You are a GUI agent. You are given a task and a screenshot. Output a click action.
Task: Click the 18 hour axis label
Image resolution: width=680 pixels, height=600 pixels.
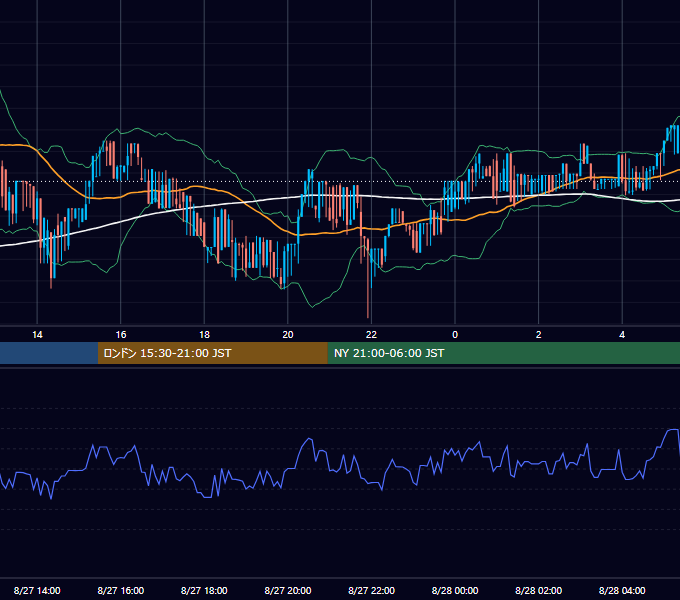coord(204,335)
